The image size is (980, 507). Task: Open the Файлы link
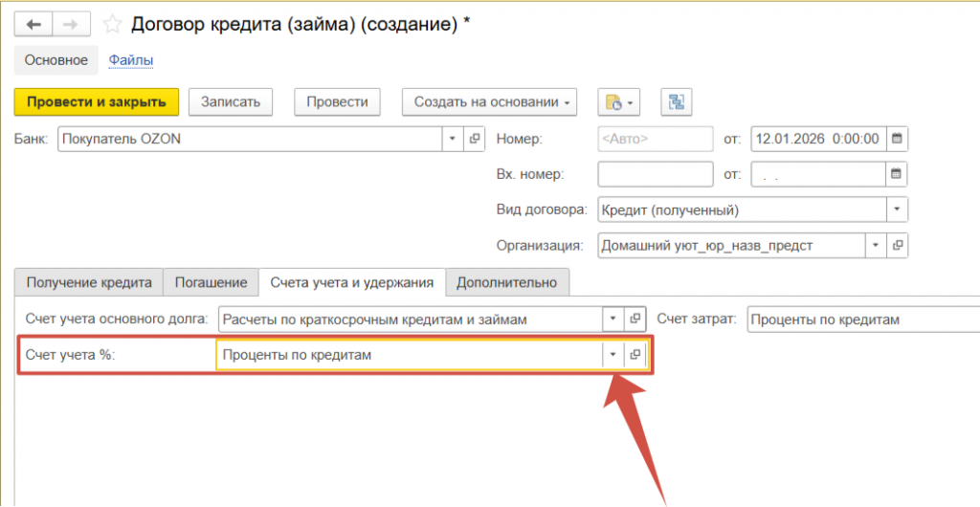[131, 60]
